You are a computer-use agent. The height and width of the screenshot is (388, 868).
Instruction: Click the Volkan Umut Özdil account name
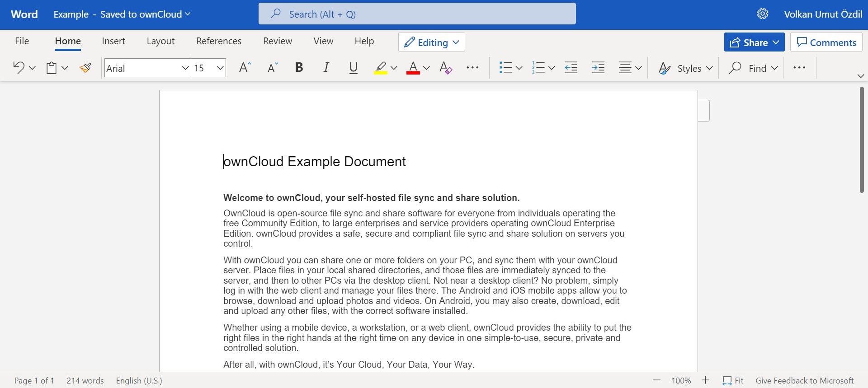(x=823, y=14)
